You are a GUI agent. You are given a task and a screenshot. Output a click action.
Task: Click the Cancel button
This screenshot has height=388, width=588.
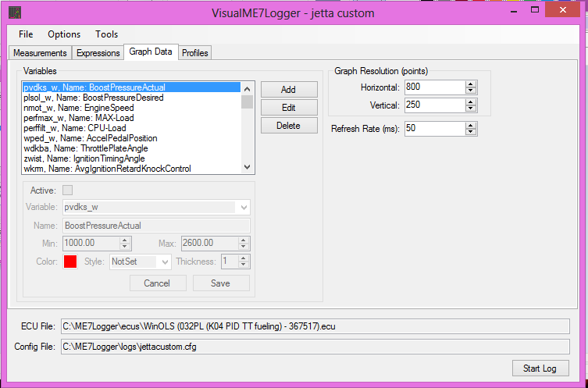[x=158, y=283]
